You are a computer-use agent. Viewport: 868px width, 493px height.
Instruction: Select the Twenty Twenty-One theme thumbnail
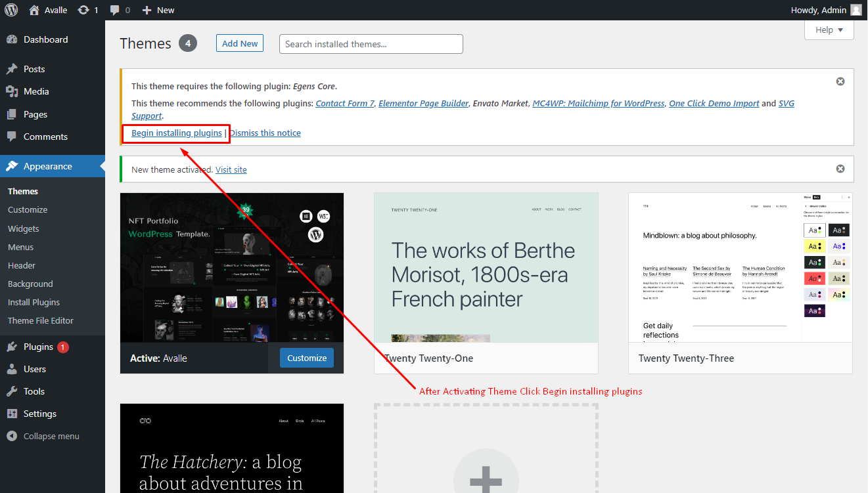(486, 267)
